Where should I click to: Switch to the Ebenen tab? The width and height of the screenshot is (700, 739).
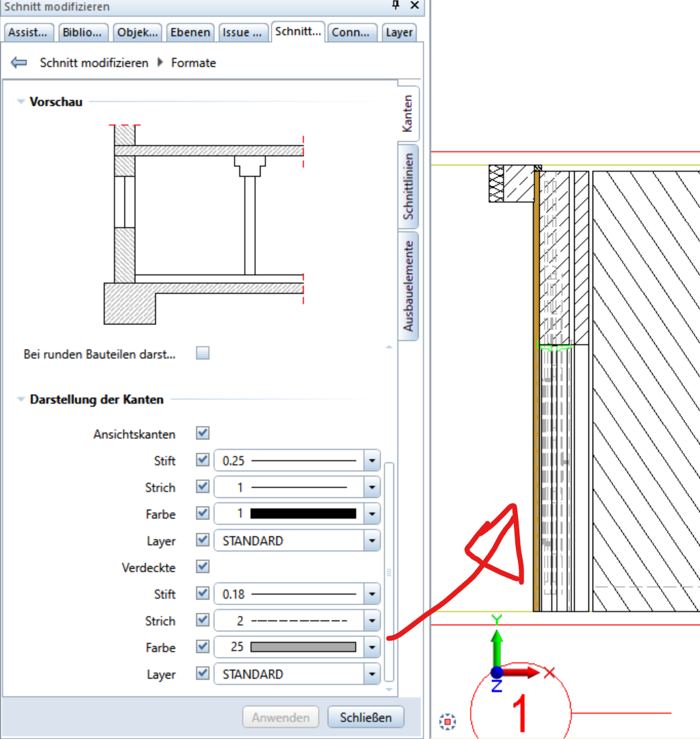191,32
